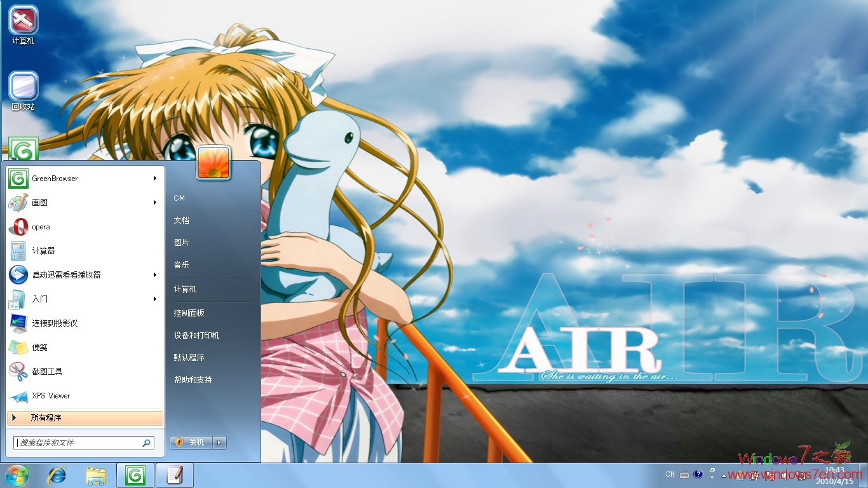
Task: Expand All Programs (所有程序)
Action: pyautogui.click(x=85, y=418)
